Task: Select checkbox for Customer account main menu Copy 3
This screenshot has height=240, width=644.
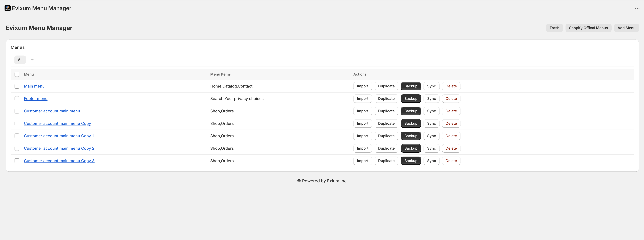Action: 17,161
